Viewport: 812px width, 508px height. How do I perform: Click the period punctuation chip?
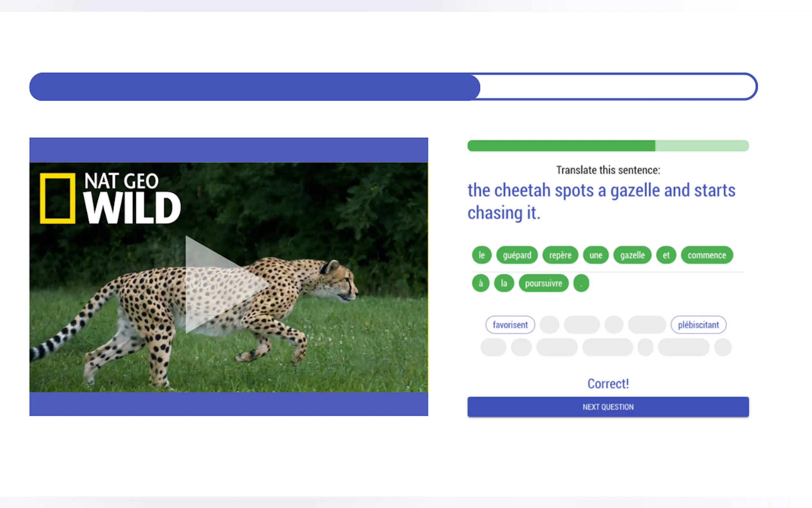581,283
